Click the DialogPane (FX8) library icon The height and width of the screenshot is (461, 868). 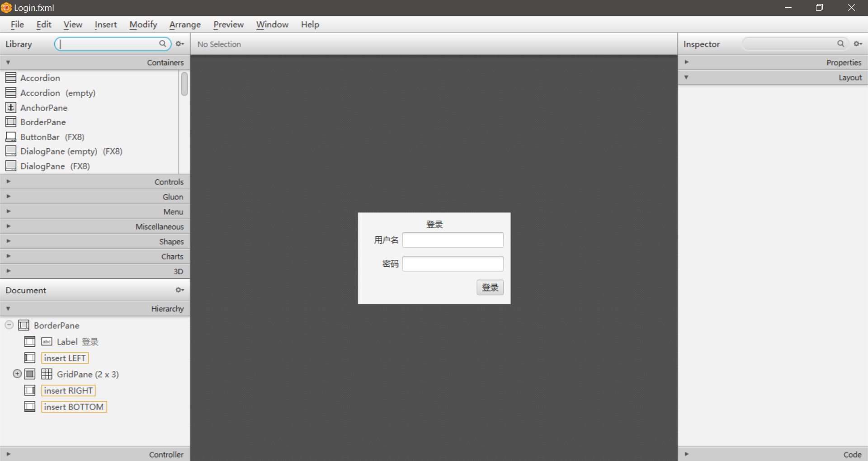(x=11, y=166)
